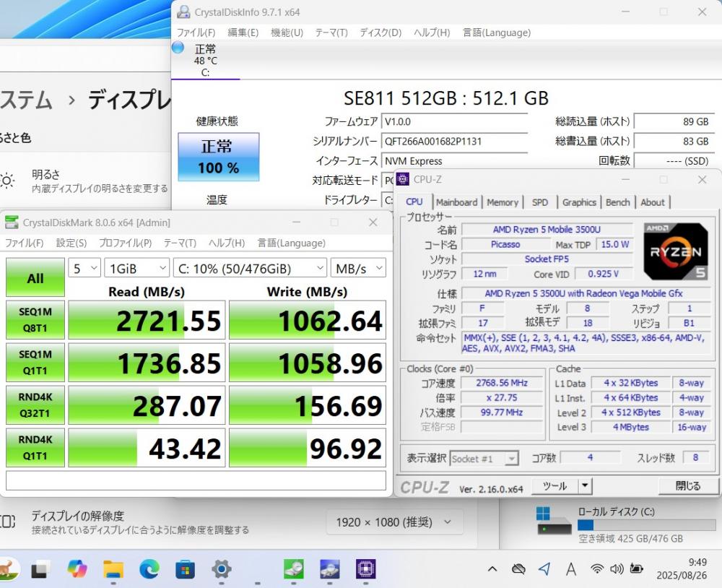Click the empty comment field in CrystalDiskMark
722x588 pixels.
(196, 480)
